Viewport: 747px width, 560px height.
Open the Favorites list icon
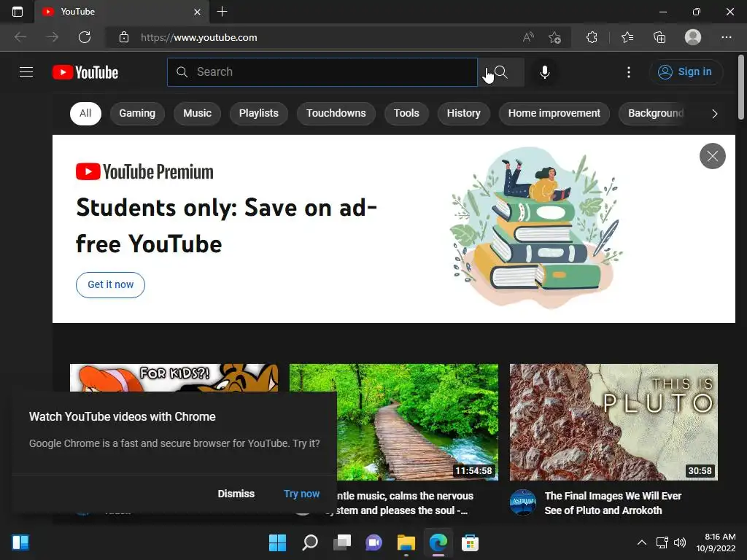pos(627,37)
